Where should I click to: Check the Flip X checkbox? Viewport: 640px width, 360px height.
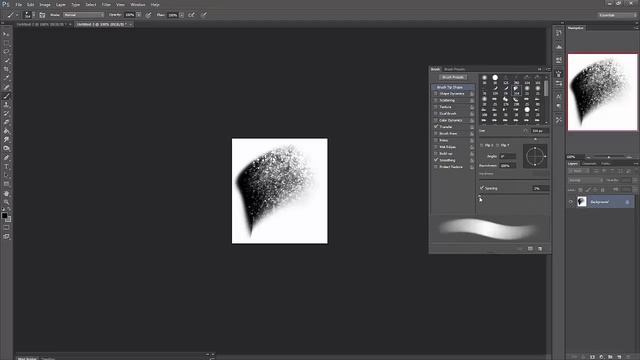[x=482, y=145]
